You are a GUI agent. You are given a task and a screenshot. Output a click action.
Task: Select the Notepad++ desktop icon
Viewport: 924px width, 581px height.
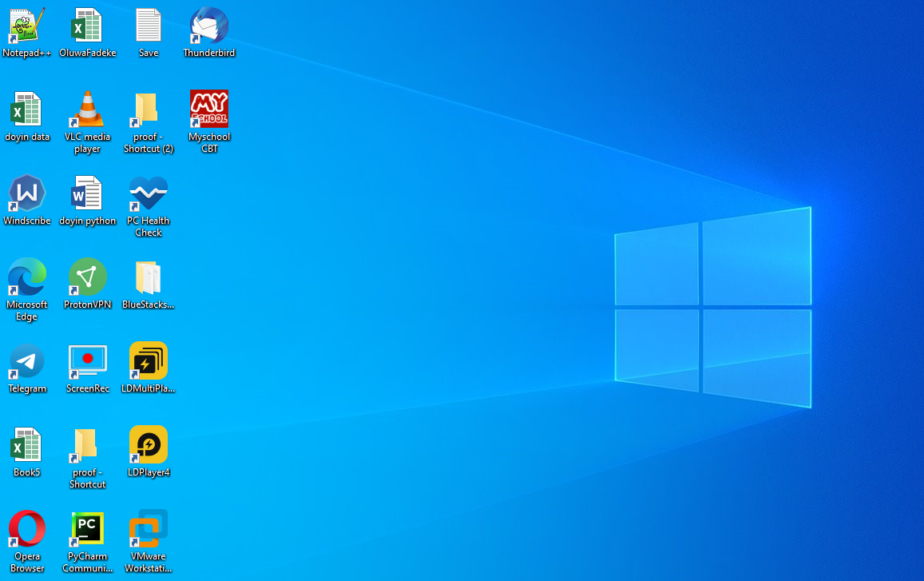pyautogui.click(x=27, y=26)
